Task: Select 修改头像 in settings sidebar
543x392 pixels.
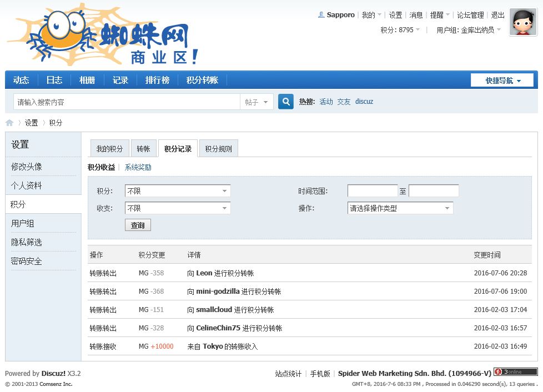Action: [x=27, y=167]
